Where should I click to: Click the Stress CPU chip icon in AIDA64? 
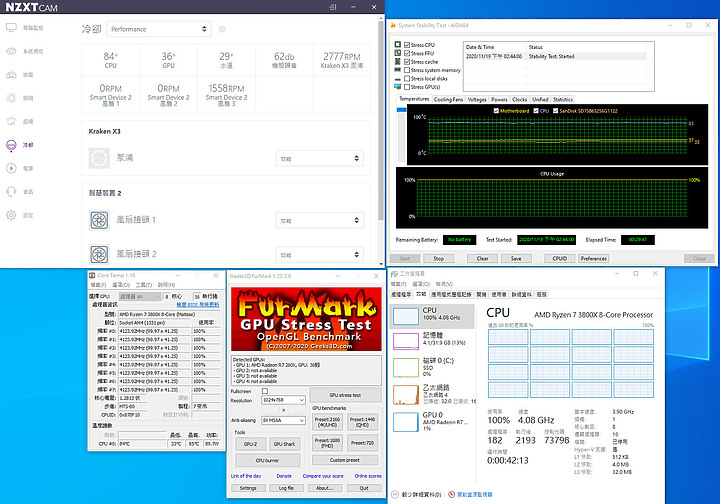(x=398, y=45)
